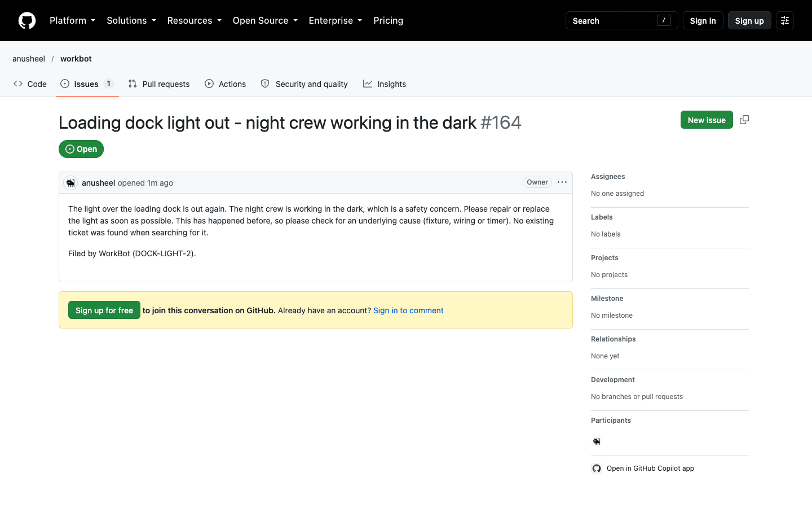Click the Sign in button
Image resolution: width=812 pixels, height=508 pixels.
(x=703, y=20)
